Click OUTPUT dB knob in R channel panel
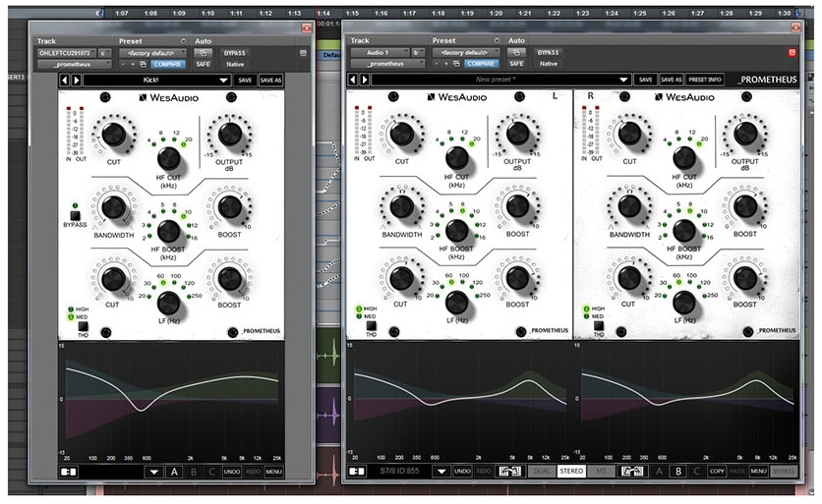The width and height of the screenshot is (822, 504). [745, 134]
